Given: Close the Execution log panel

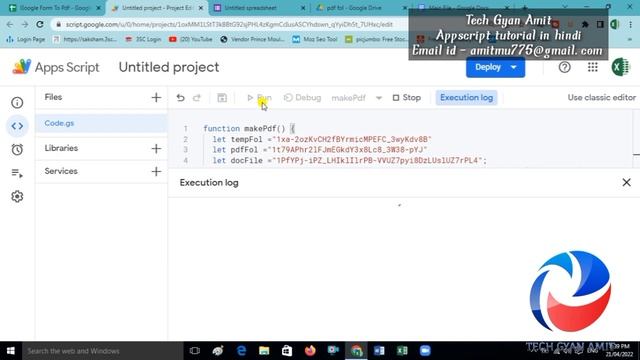Looking at the screenshot, I should [x=627, y=182].
